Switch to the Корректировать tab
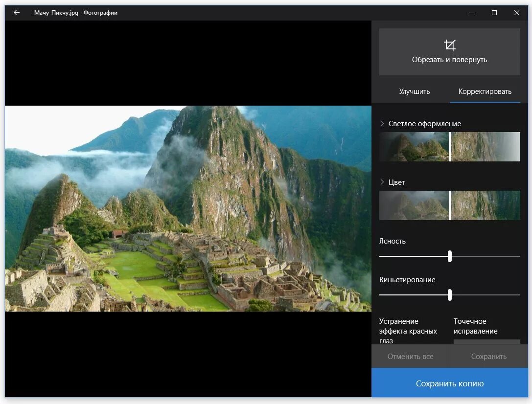This screenshot has height=404, width=532. [x=485, y=91]
